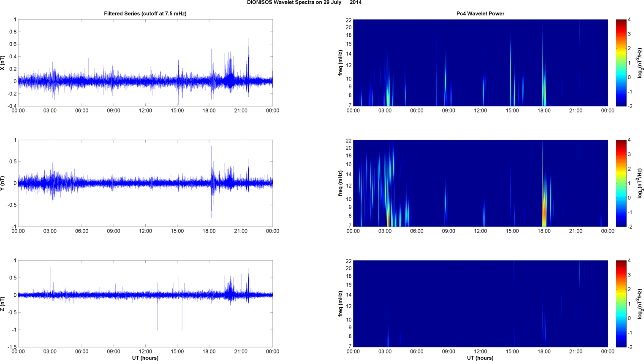Screen dimensions: 644x361
Task: Click the log2(nT²/Hz) label of the middle colorbar
Action: point(640,183)
